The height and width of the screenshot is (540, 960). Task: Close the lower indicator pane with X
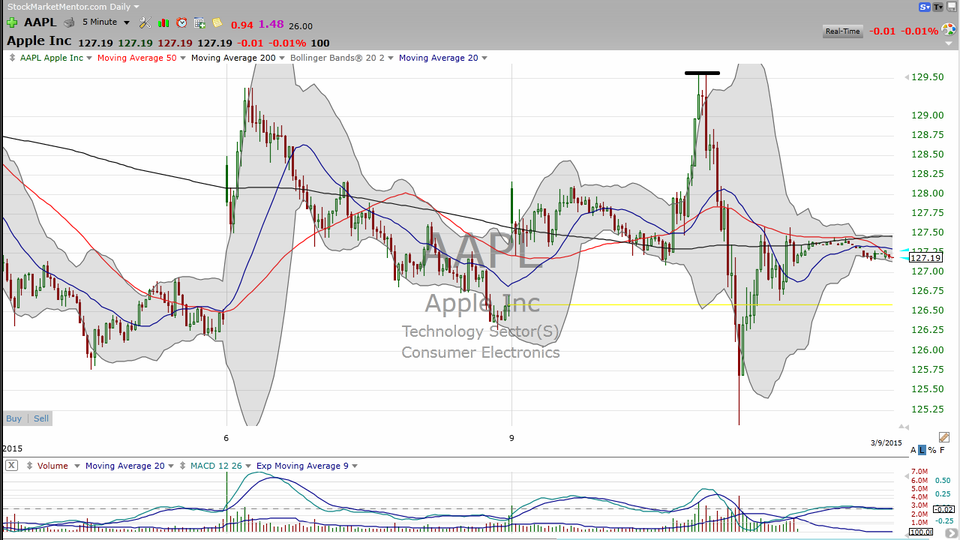click(x=11, y=465)
